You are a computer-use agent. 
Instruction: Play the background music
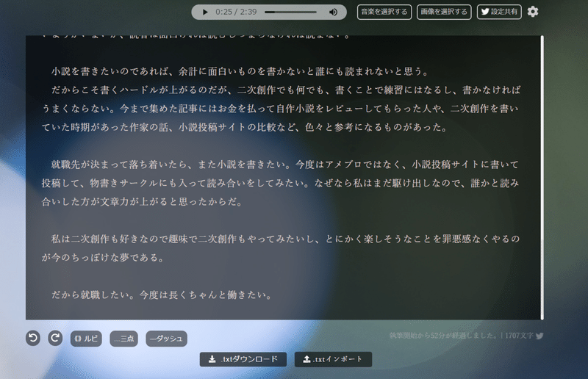tap(205, 12)
